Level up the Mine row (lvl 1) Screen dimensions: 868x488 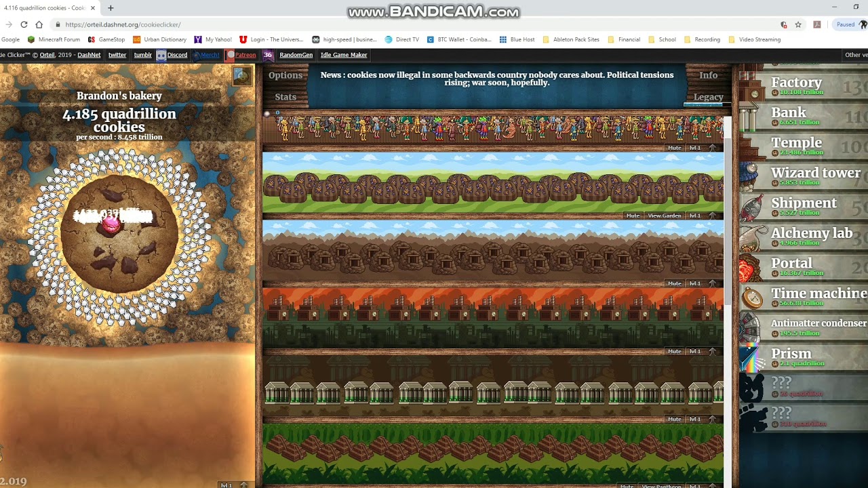(x=703, y=283)
